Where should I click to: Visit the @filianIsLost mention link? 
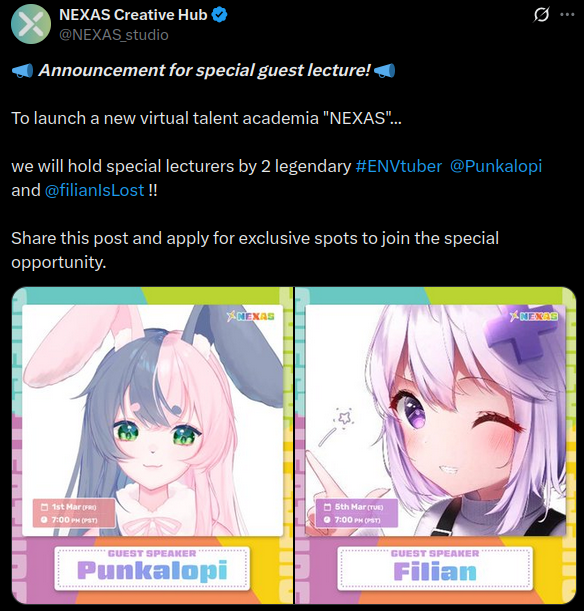tap(94, 191)
